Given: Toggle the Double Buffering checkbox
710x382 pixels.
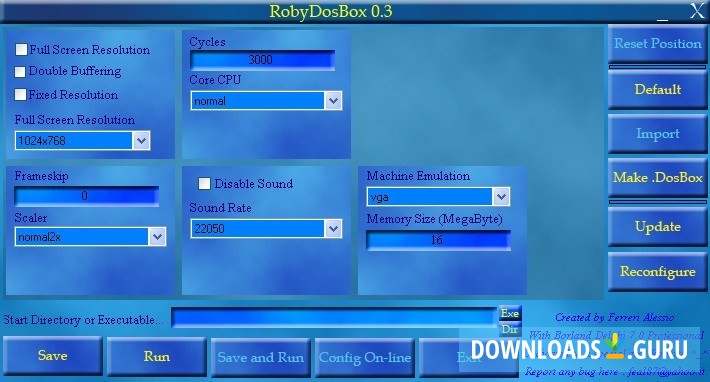Looking at the screenshot, I should 20,72.
